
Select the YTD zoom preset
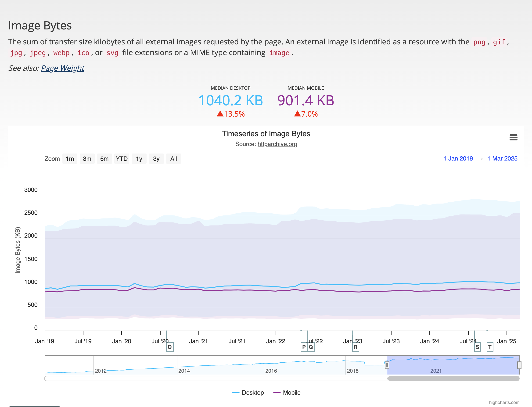122,158
